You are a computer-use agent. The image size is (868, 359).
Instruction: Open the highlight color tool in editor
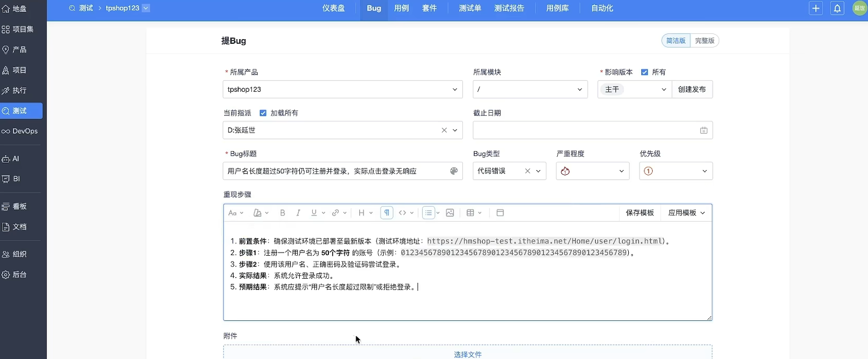pos(258,213)
